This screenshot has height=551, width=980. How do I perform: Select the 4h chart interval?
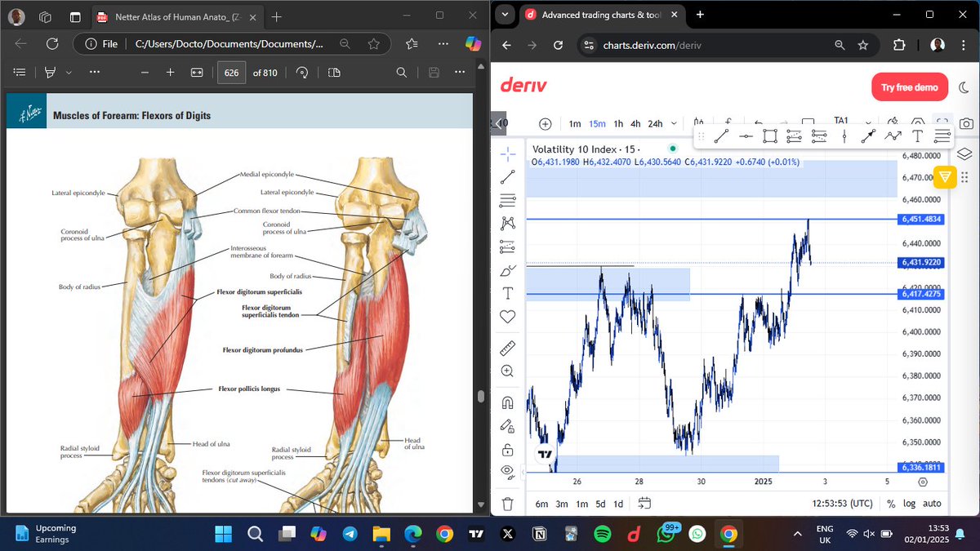pyautogui.click(x=635, y=123)
